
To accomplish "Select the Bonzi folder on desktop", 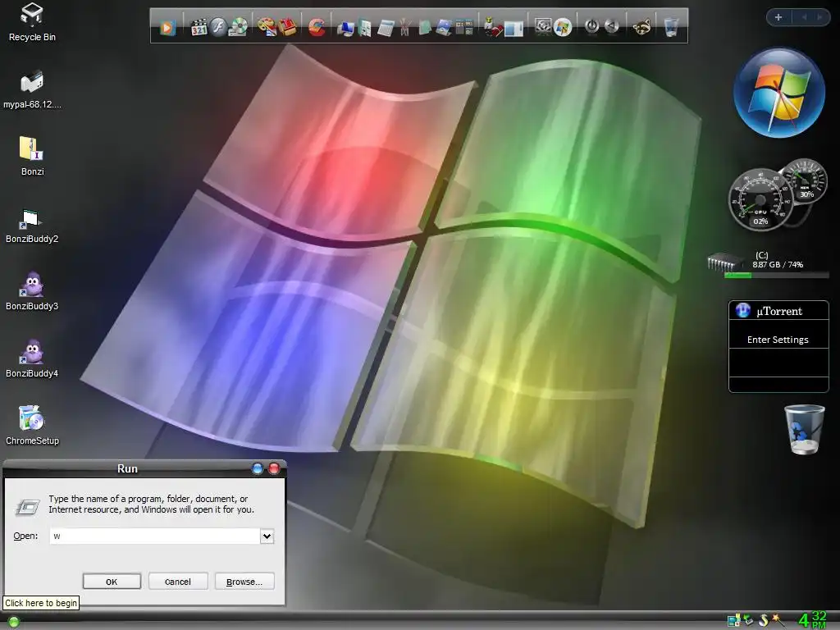I will [x=32, y=157].
